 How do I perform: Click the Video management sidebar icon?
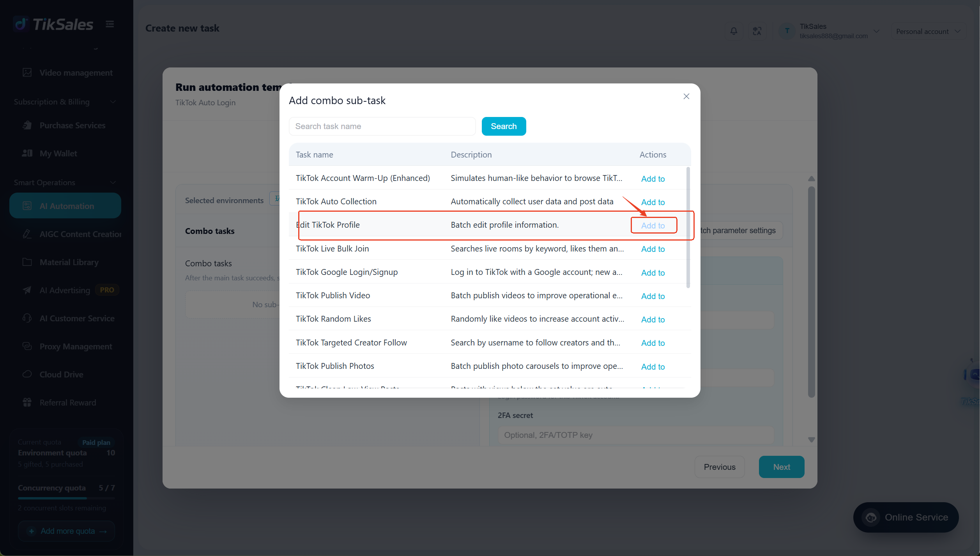tap(27, 73)
